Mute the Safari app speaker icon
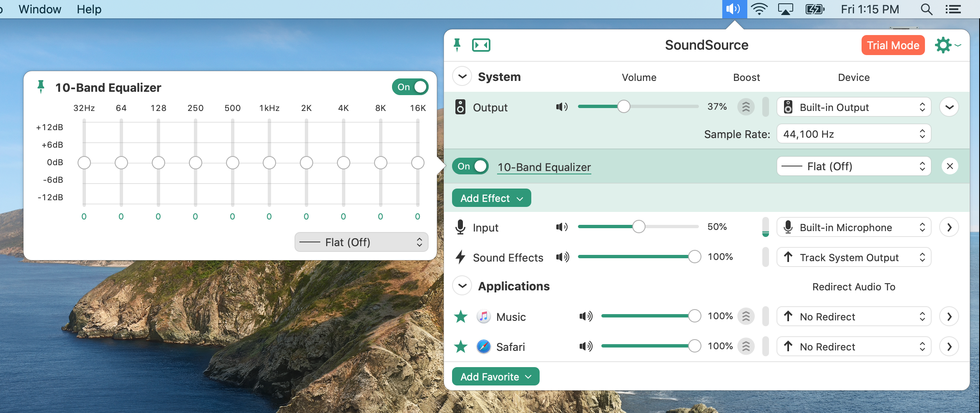980x413 pixels. pyautogui.click(x=585, y=346)
